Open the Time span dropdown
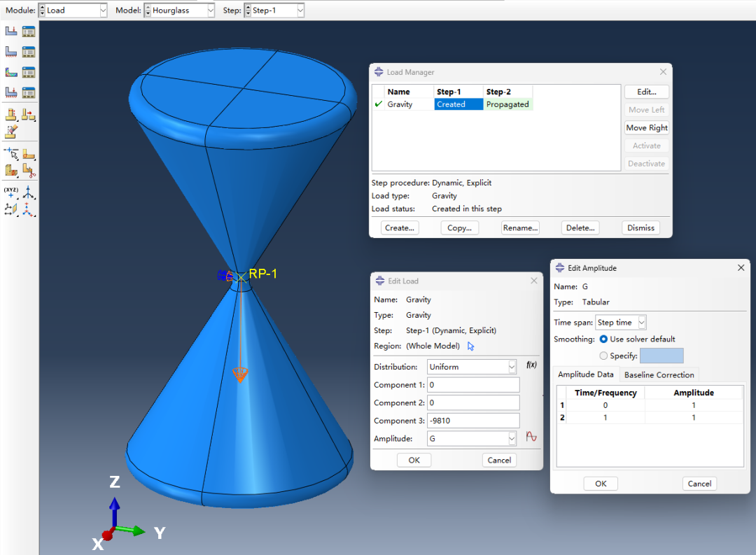 click(x=642, y=322)
